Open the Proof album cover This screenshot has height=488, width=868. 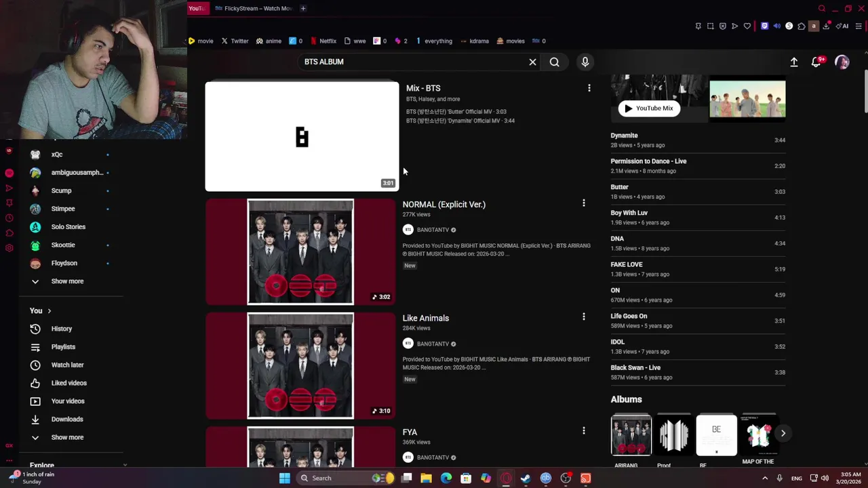point(674,434)
